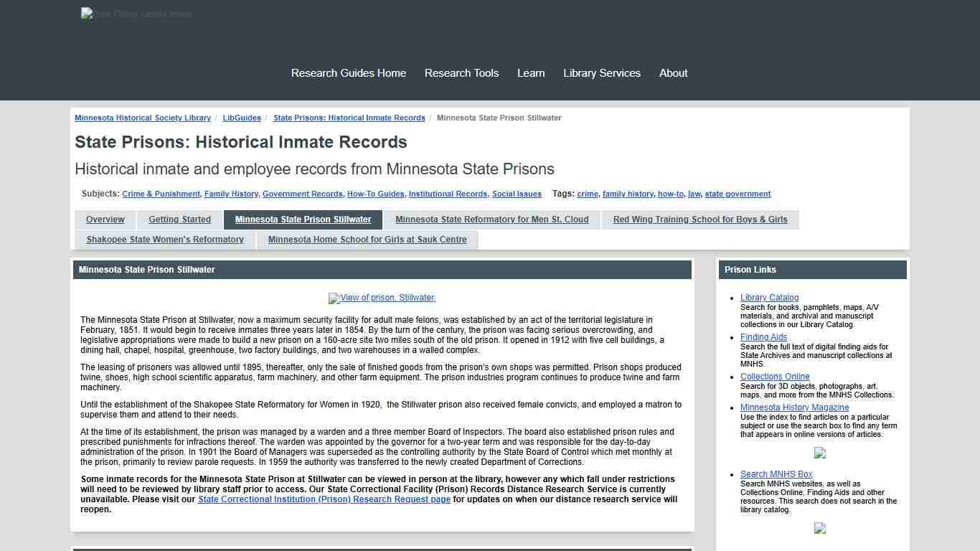This screenshot has width=980, height=551.
Task: Click the broken image below Minnesota History Magazine description
Action: (819, 453)
